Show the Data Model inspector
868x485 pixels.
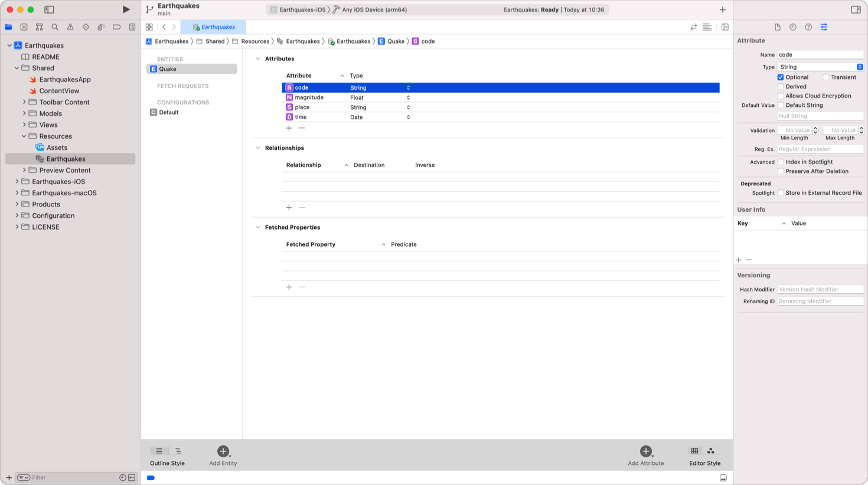(824, 27)
